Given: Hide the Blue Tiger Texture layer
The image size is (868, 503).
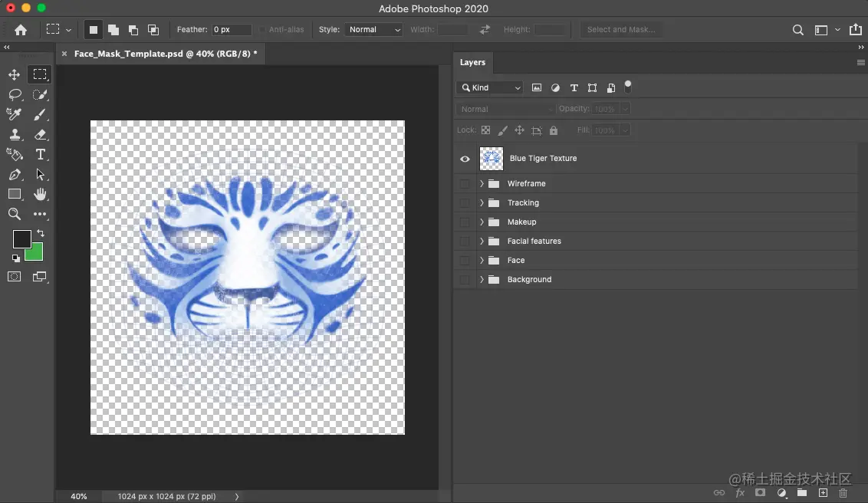Looking at the screenshot, I should pos(465,159).
